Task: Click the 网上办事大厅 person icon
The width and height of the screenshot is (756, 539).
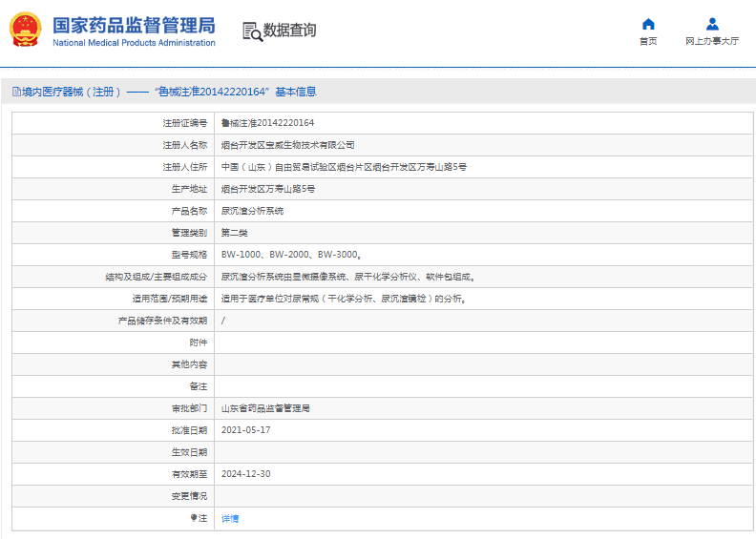Action: click(x=711, y=24)
